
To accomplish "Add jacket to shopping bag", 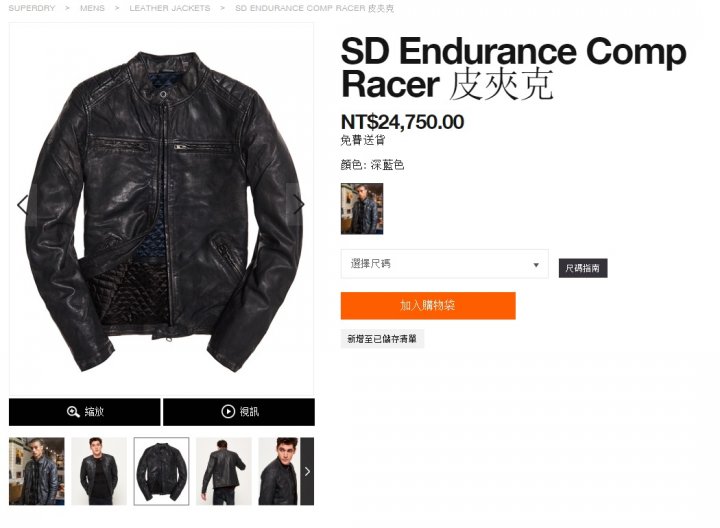I will [x=428, y=306].
